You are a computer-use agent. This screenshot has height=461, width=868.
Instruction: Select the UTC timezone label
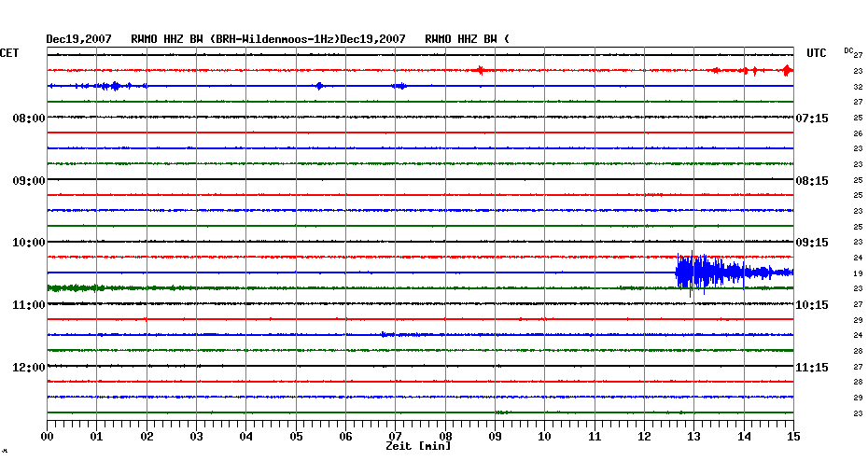816,53
